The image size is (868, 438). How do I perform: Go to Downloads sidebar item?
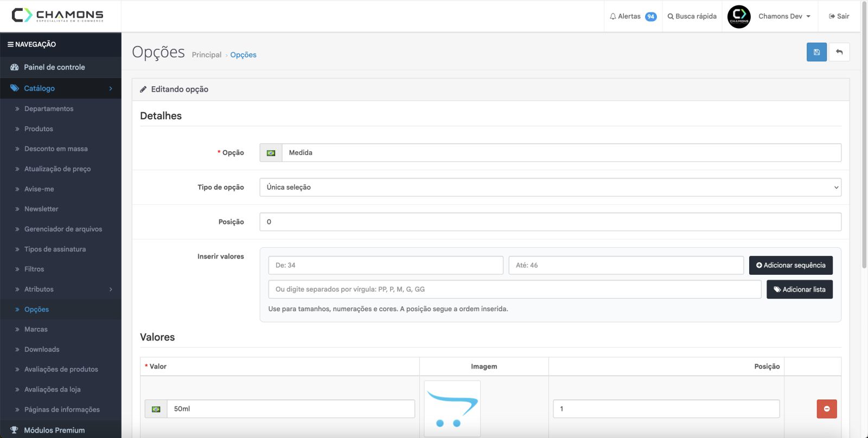point(42,350)
